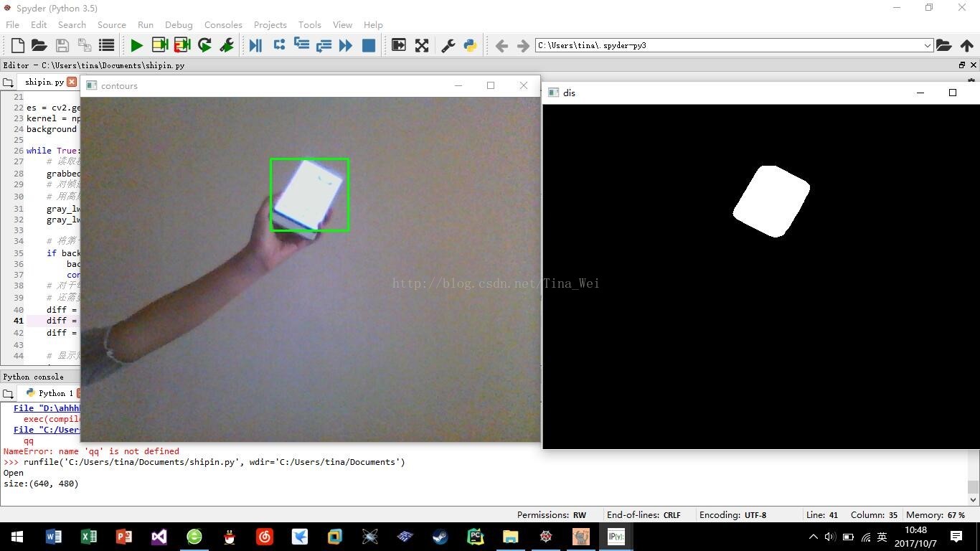Open the Debug menu
The image size is (980, 551).
(179, 24)
